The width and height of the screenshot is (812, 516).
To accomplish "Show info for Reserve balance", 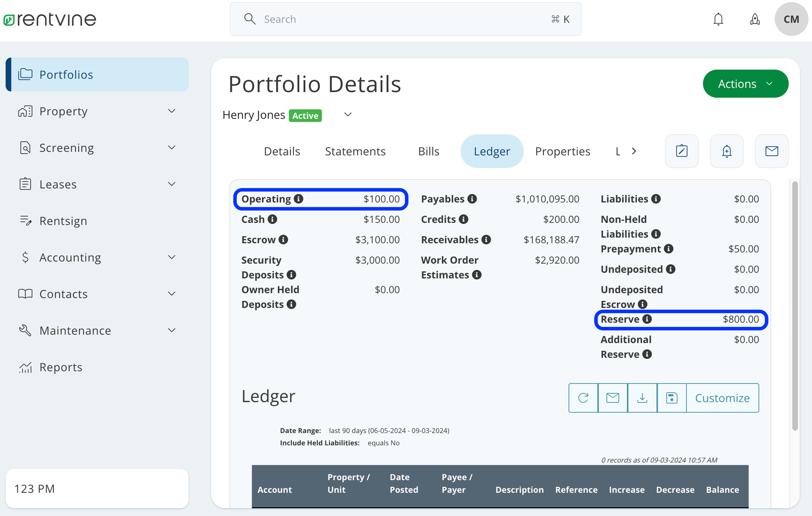I will click(x=647, y=319).
